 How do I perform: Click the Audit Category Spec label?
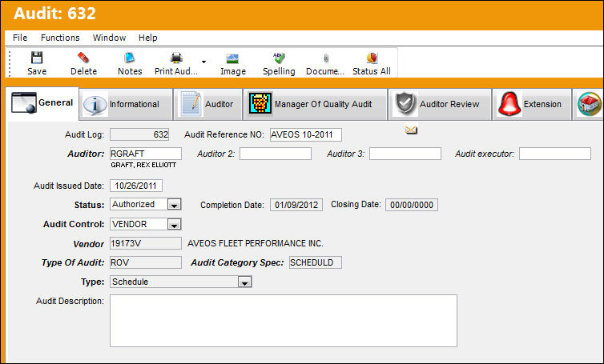click(237, 263)
